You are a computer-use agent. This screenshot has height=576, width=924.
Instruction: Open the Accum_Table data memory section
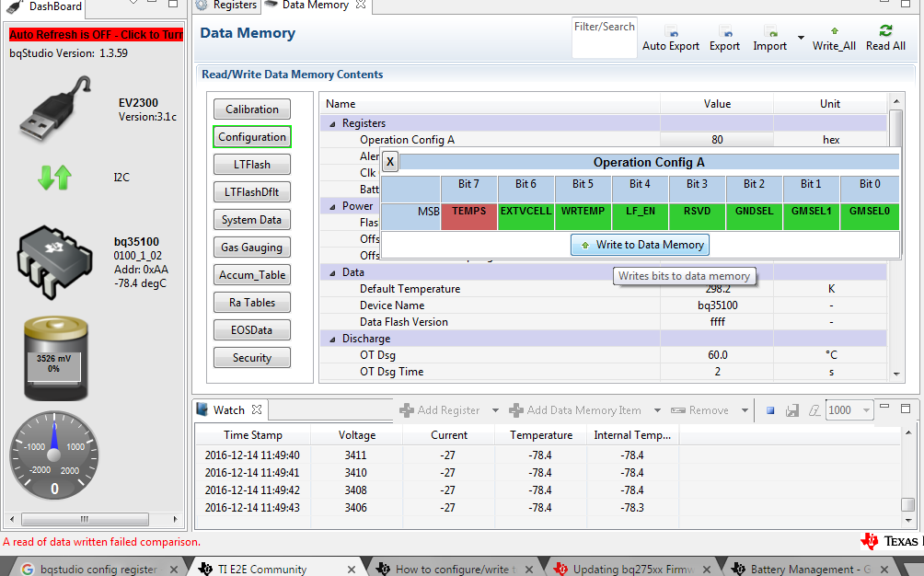pos(251,275)
